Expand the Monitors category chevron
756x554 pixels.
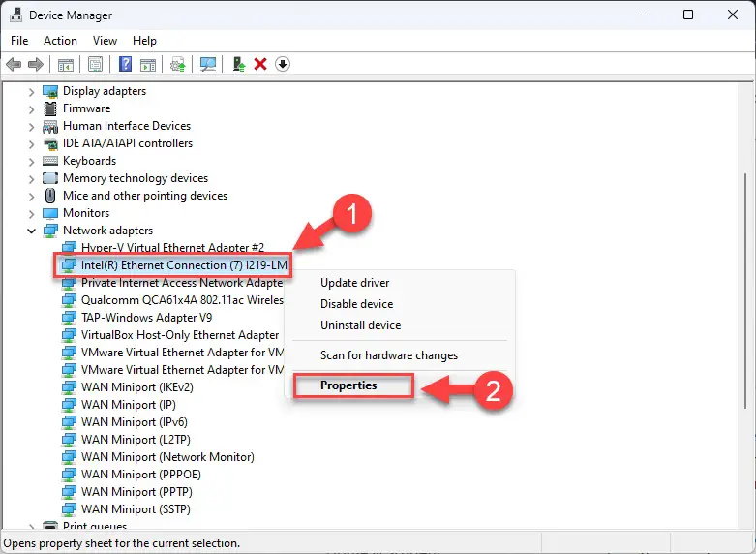point(31,213)
